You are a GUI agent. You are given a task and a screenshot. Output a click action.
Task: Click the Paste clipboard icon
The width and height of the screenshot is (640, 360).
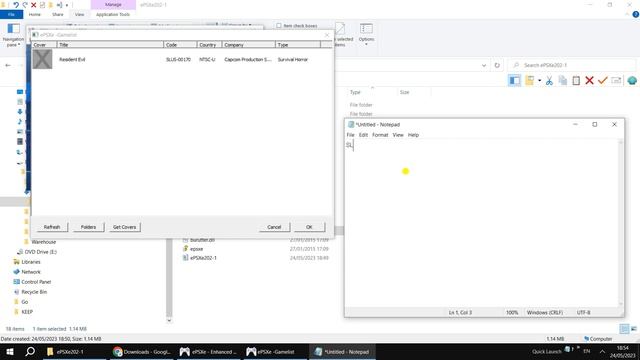coord(576,80)
